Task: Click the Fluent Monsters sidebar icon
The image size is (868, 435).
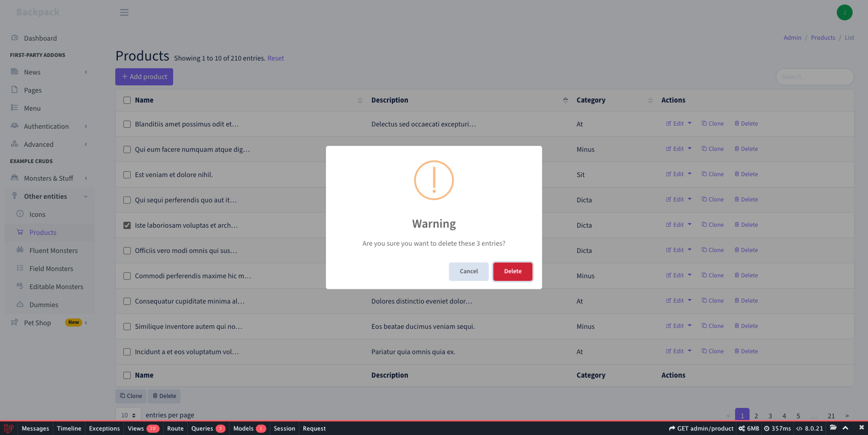Action: click(20, 250)
